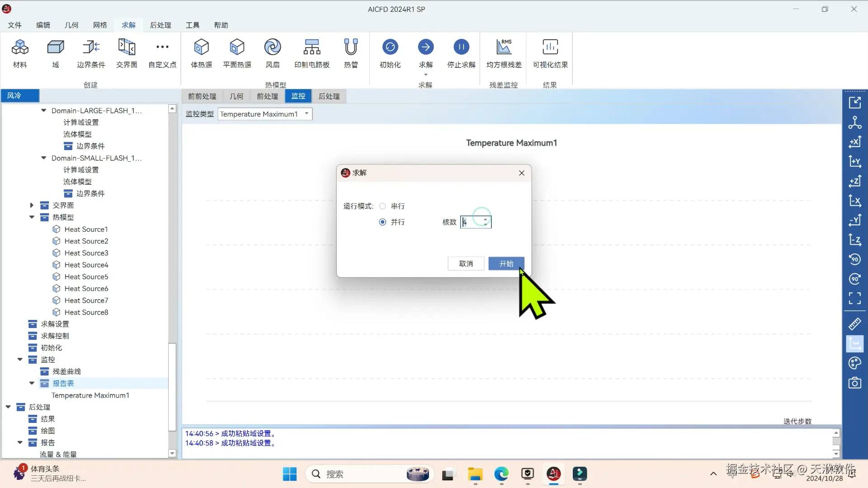Switch to the 前处理 tab
Viewport: 868px width, 488px height.
[x=267, y=96]
